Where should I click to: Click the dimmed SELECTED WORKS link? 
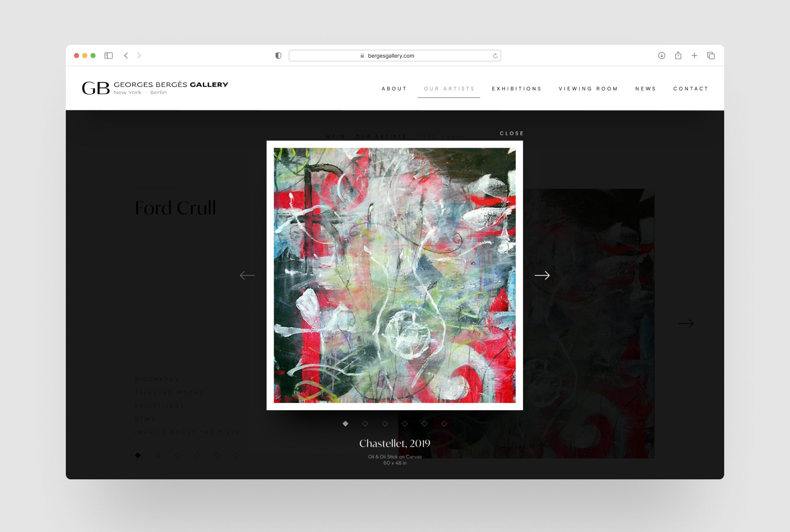click(x=169, y=393)
